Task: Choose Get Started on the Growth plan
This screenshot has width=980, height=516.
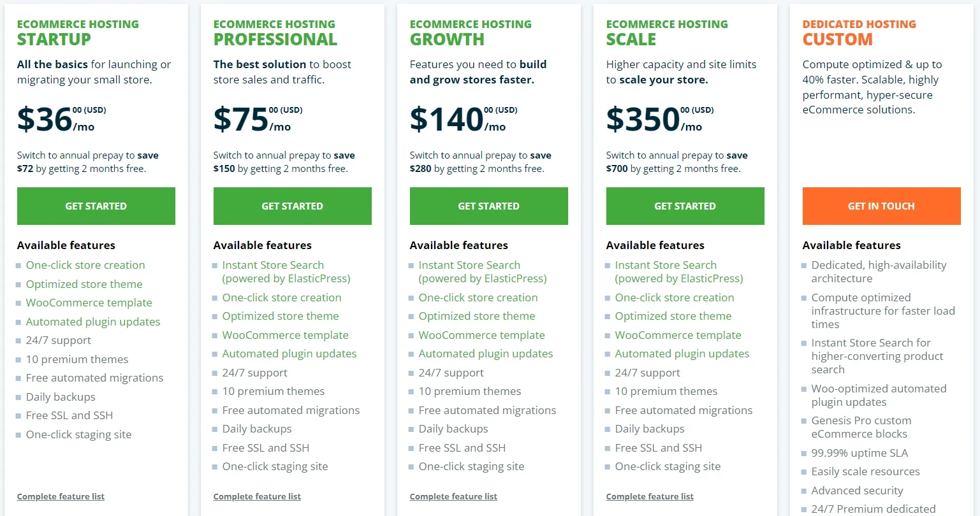Action: (488, 206)
